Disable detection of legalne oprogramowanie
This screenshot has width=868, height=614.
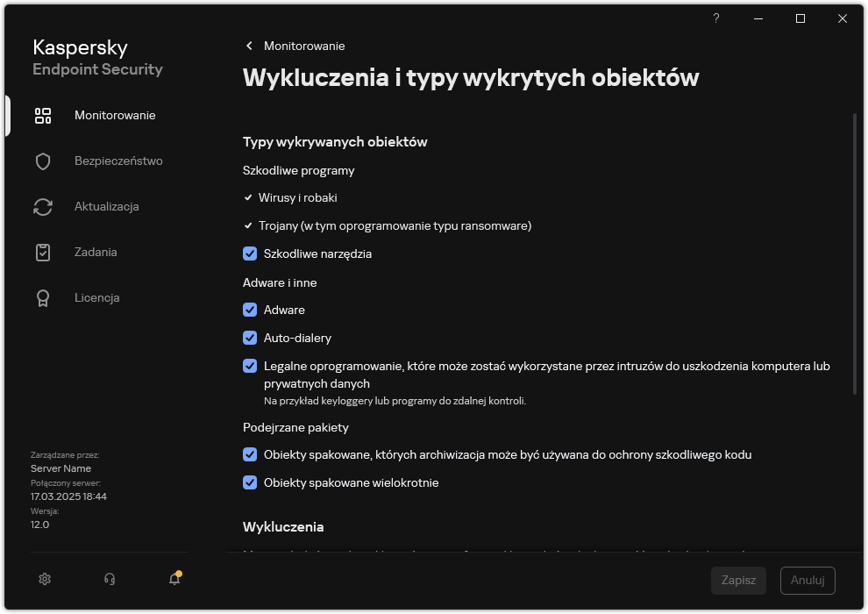click(x=250, y=366)
